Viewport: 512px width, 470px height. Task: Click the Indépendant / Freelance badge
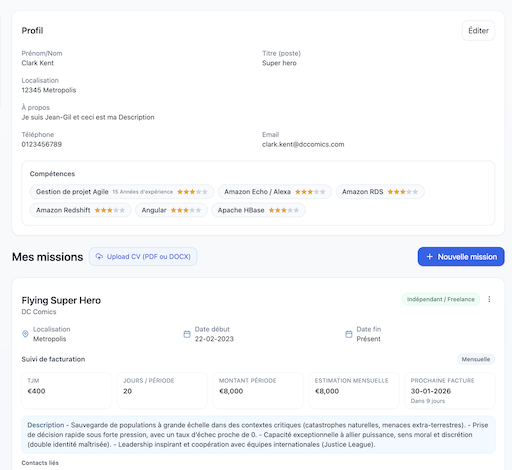[x=441, y=299]
